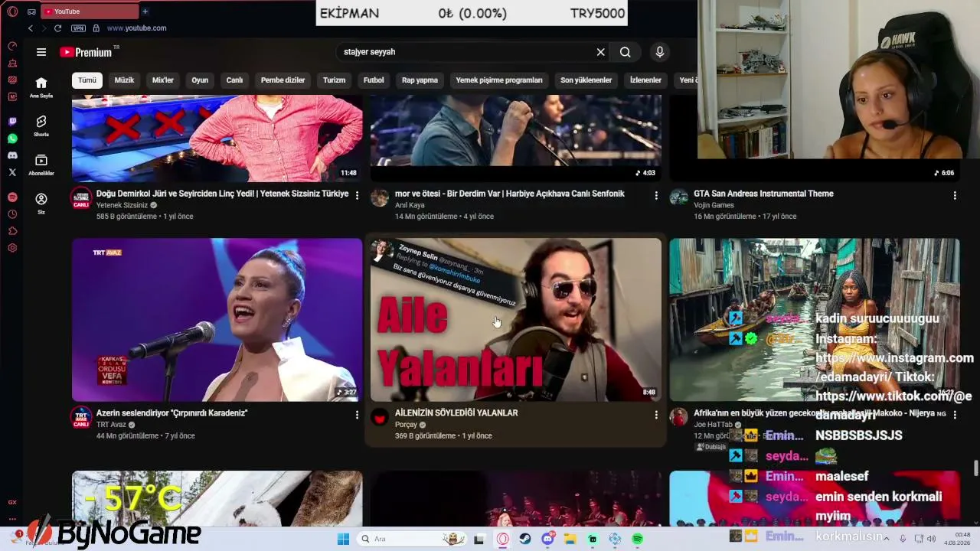Go back in the browser

tap(31, 28)
